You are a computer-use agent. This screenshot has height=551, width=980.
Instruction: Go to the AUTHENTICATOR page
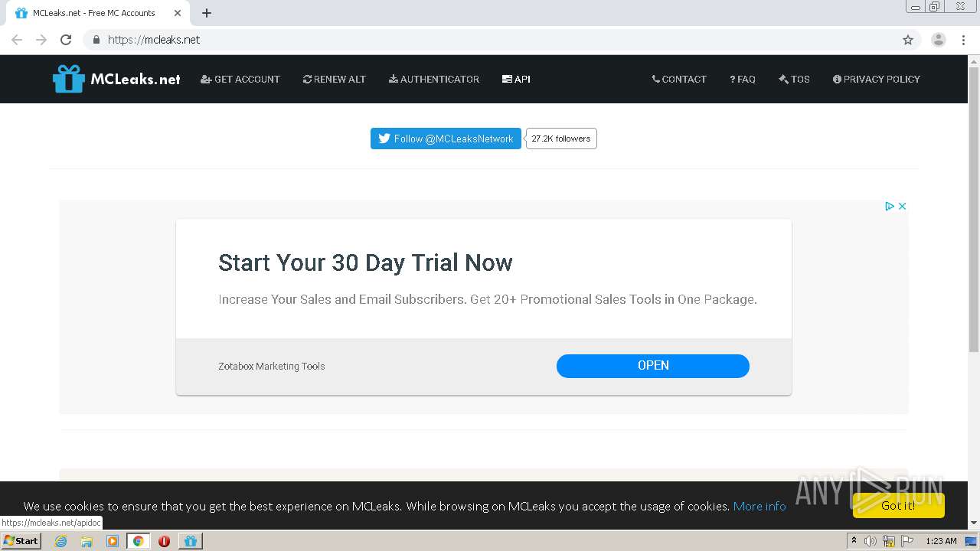(434, 79)
